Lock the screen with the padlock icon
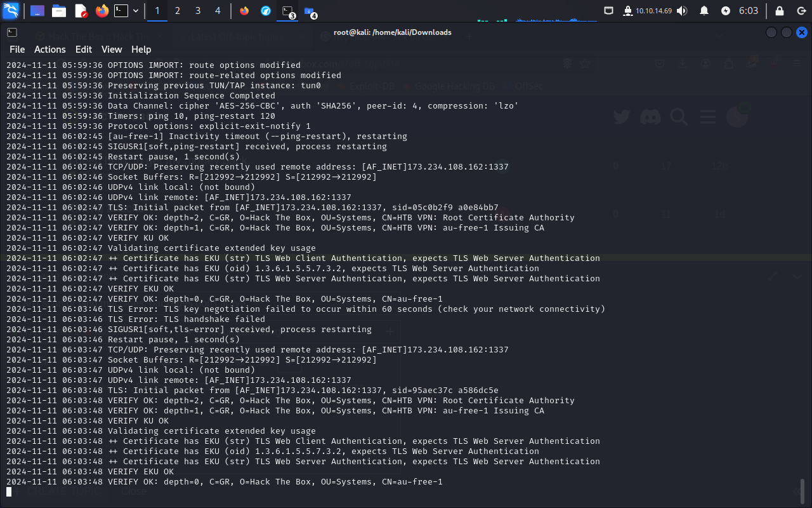 pyautogui.click(x=780, y=11)
